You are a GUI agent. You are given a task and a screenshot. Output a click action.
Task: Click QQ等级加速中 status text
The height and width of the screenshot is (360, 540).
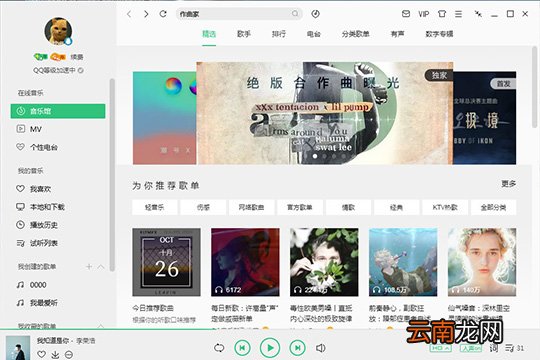tap(54, 70)
